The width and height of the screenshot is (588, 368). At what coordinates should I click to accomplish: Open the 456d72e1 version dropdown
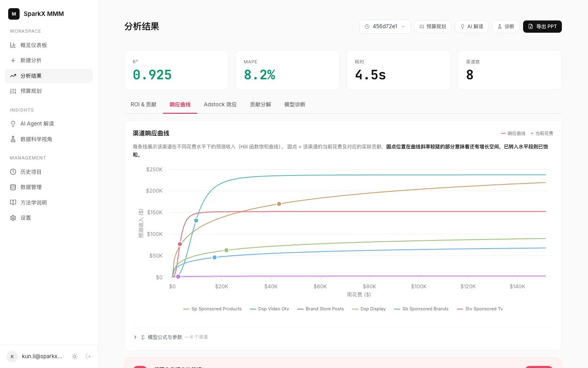[385, 27]
